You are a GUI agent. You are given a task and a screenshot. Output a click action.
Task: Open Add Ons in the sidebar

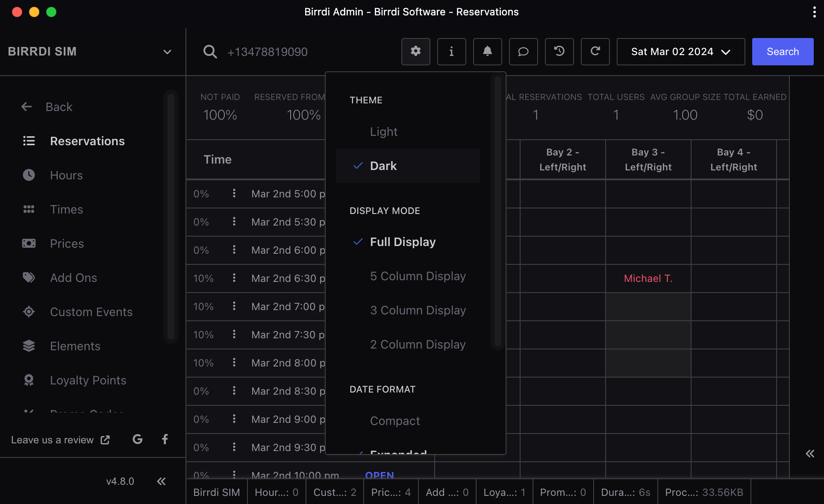coord(59,278)
